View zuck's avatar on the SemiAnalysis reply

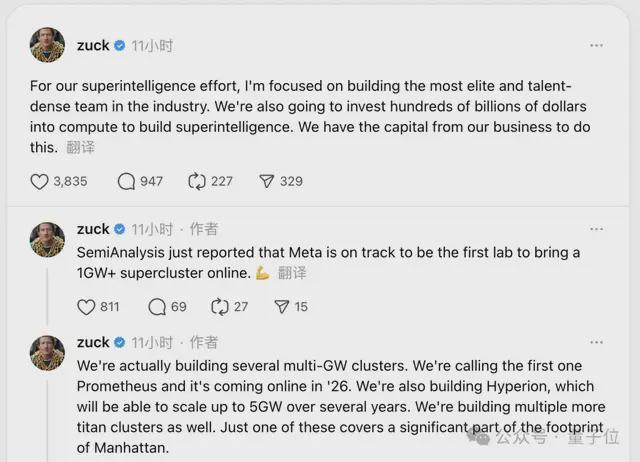tap(47, 240)
